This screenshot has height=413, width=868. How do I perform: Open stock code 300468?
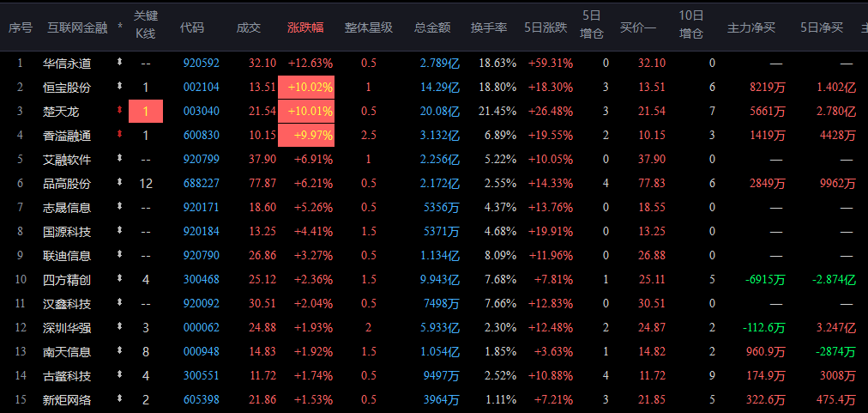(x=202, y=280)
